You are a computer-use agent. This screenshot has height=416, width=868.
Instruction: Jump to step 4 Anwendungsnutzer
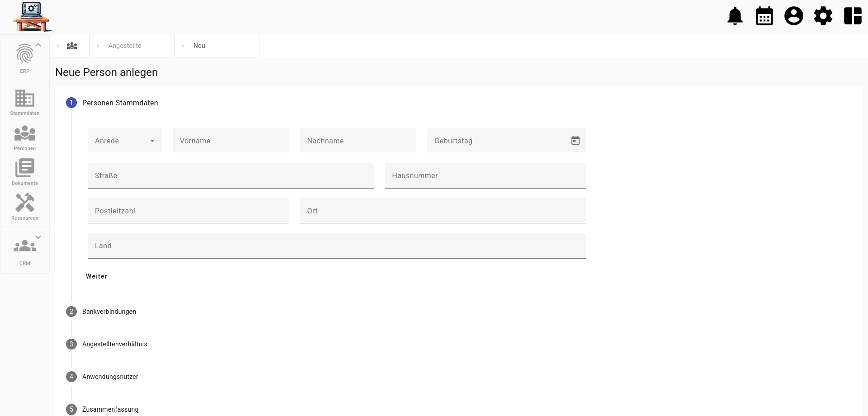(102, 377)
